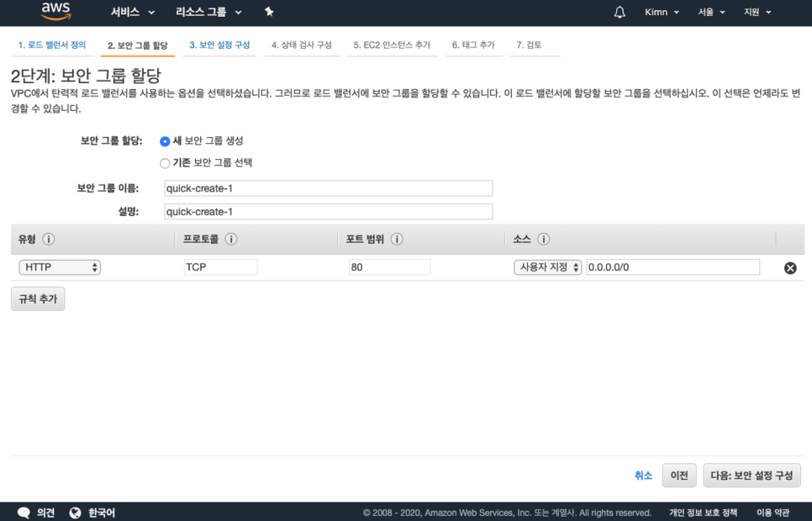This screenshot has width=812, height=521.
Task: Open the Kimn account dropdown
Action: 662,12
